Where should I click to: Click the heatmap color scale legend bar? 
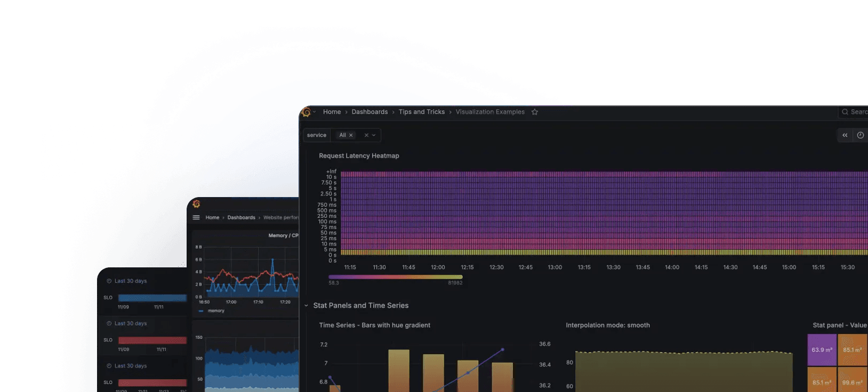click(x=396, y=277)
